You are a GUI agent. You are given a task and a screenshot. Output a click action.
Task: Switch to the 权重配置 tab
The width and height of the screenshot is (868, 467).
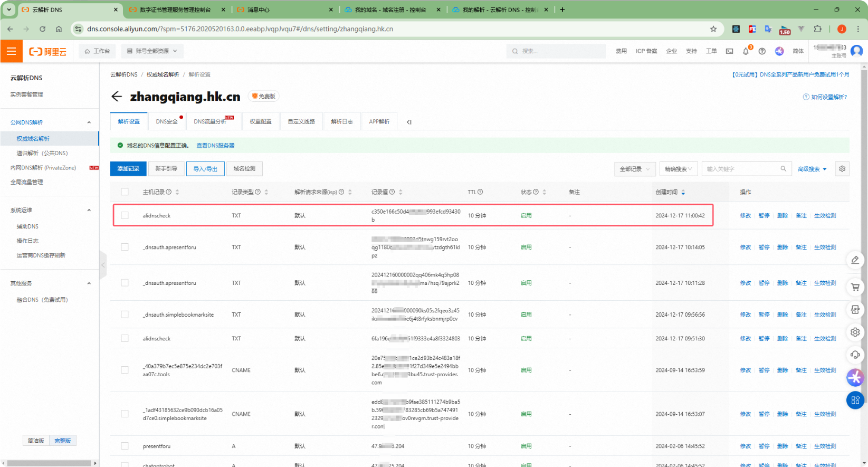pyautogui.click(x=261, y=121)
